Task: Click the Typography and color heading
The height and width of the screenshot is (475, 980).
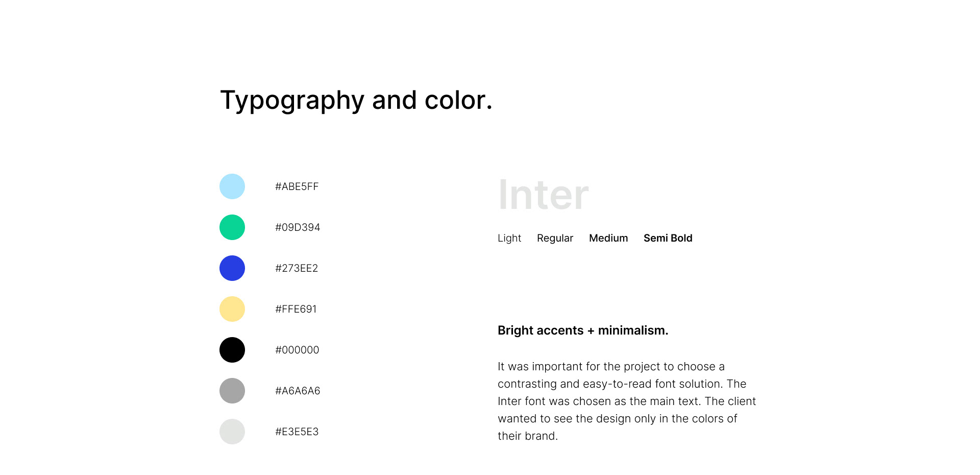Action: 356,100
